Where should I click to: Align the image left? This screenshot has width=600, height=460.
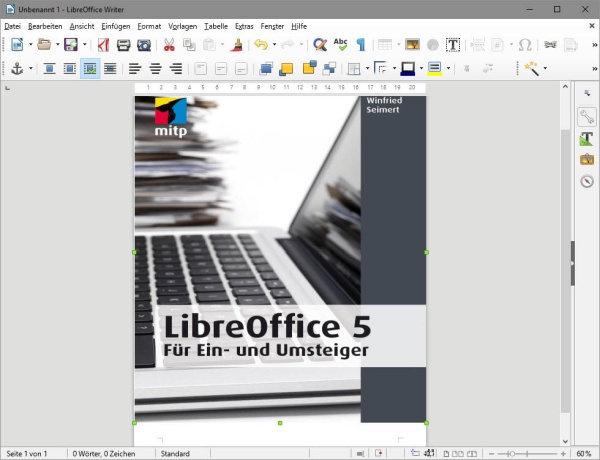tap(135, 69)
